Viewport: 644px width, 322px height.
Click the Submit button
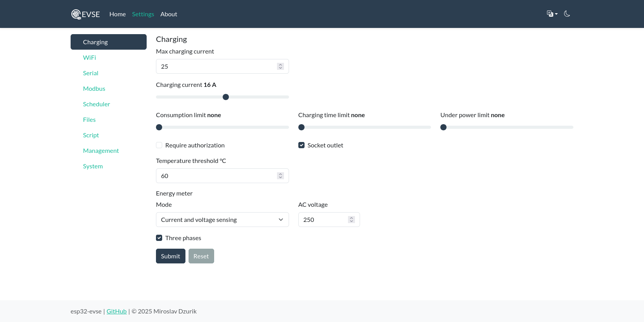click(171, 256)
